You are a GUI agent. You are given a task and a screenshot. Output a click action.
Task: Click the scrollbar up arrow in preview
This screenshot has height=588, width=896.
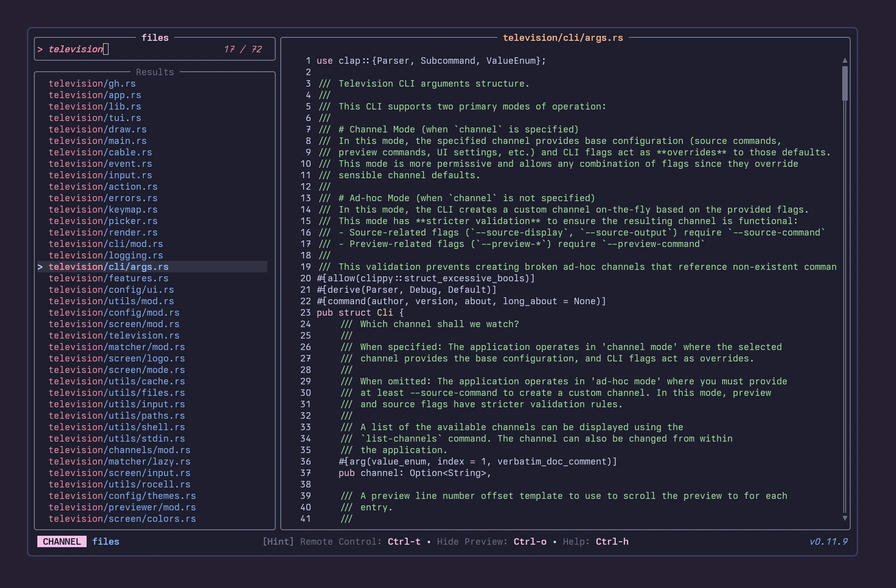[845, 60]
